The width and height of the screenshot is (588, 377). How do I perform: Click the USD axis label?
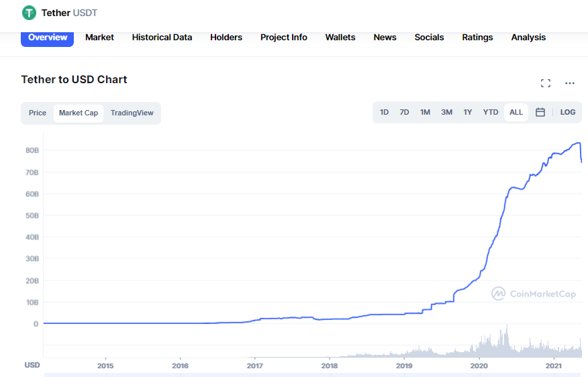[x=32, y=365]
